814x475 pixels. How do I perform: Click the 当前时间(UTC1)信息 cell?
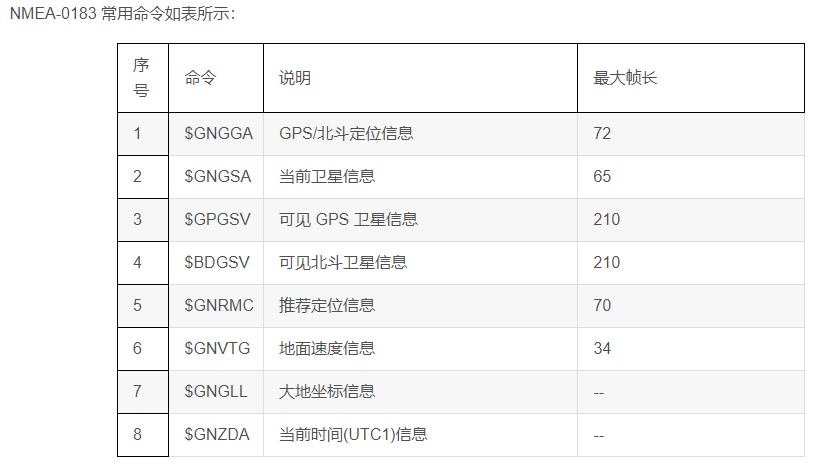tap(353, 434)
